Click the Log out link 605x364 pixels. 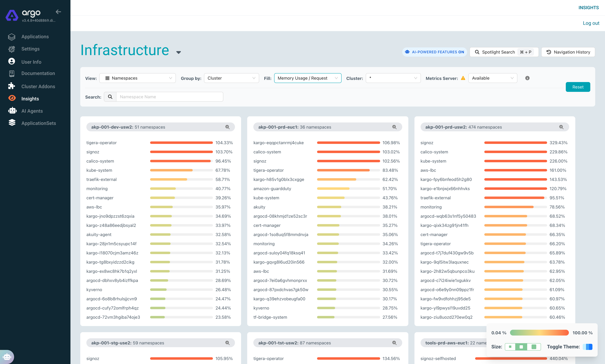pyautogui.click(x=591, y=23)
